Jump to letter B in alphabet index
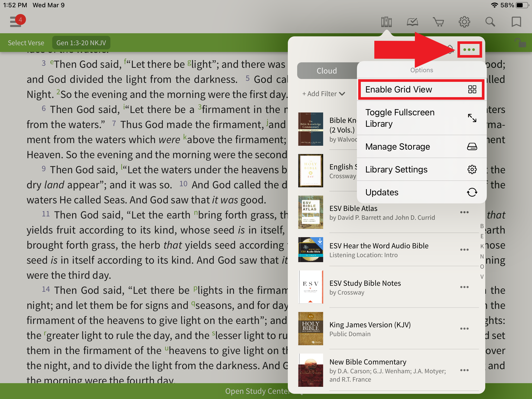Image resolution: width=532 pixels, height=399 pixels. point(482,226)
